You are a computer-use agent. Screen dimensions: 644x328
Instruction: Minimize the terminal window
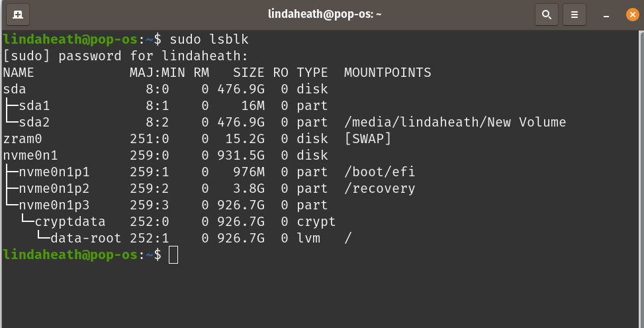pos(606,16)
